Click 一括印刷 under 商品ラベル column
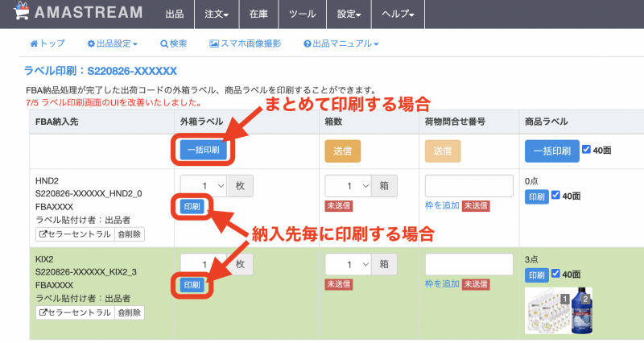The width and height of the screenshot is (644, 343). (x=552, y=151)
